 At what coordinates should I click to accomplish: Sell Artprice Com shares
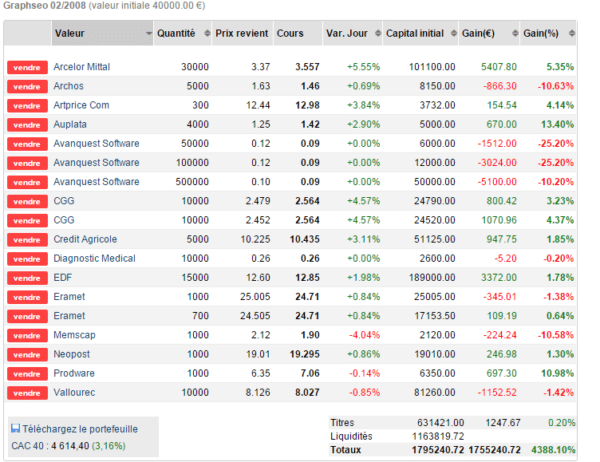pos(27,106)
